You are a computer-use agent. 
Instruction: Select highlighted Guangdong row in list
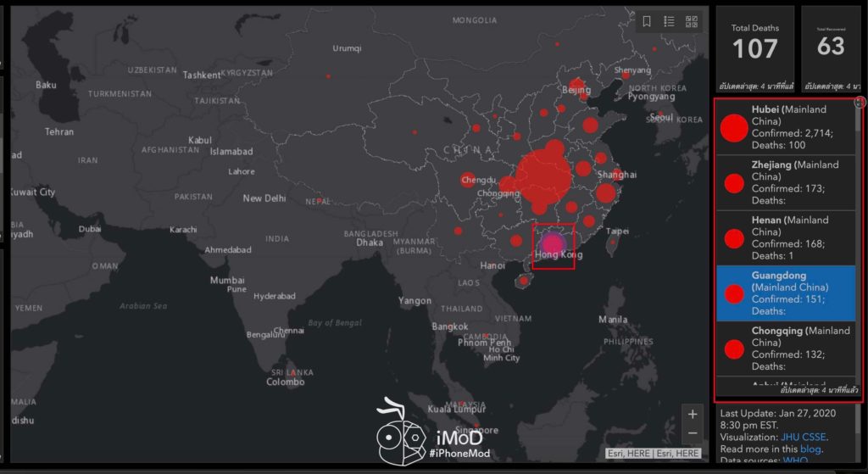[786, 293]
